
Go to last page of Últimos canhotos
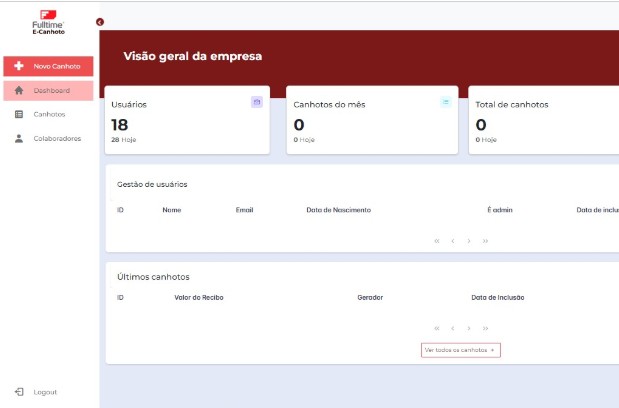pyautogui.click(x=485, y=328)
